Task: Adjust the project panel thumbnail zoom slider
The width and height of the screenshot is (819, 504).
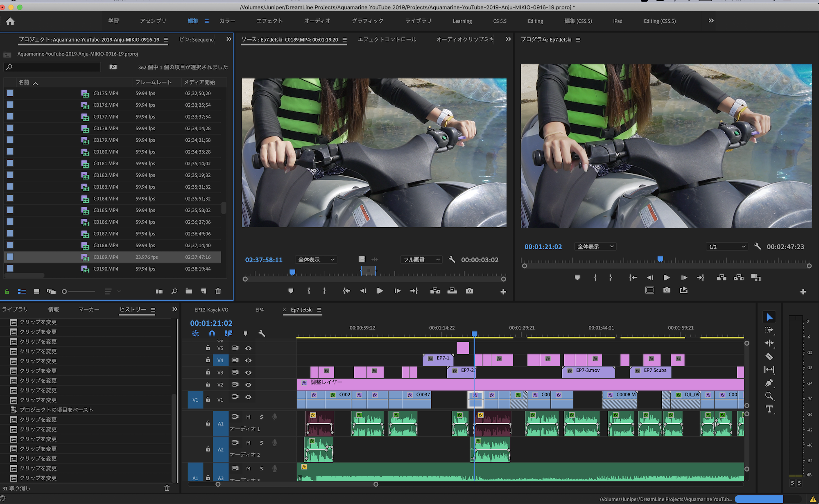Action: [64, 292]
